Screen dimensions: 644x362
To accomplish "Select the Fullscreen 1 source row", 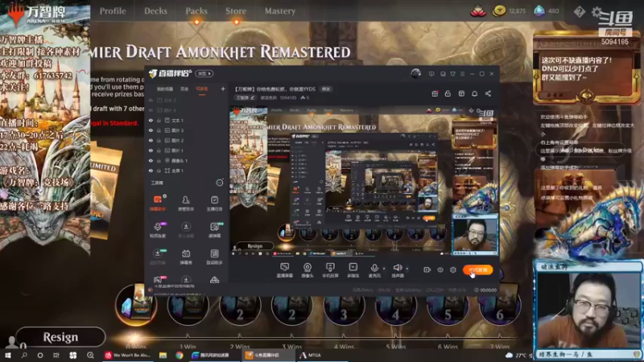I will 187,171.
